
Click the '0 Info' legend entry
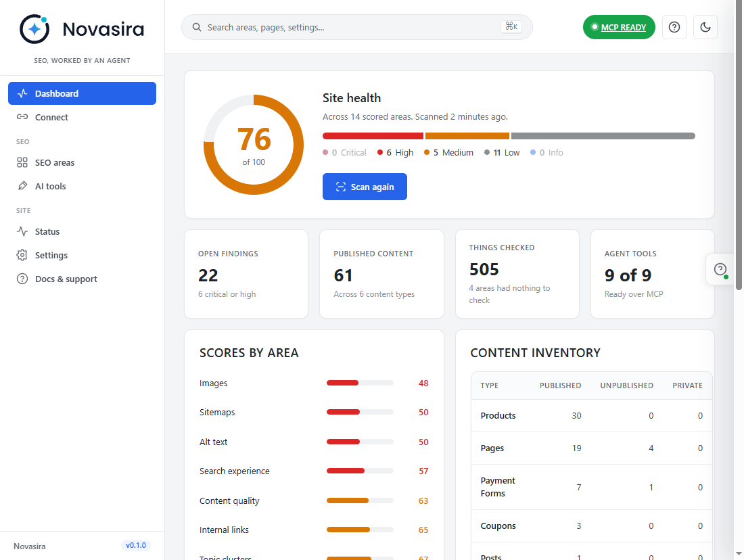pos(547,152)
